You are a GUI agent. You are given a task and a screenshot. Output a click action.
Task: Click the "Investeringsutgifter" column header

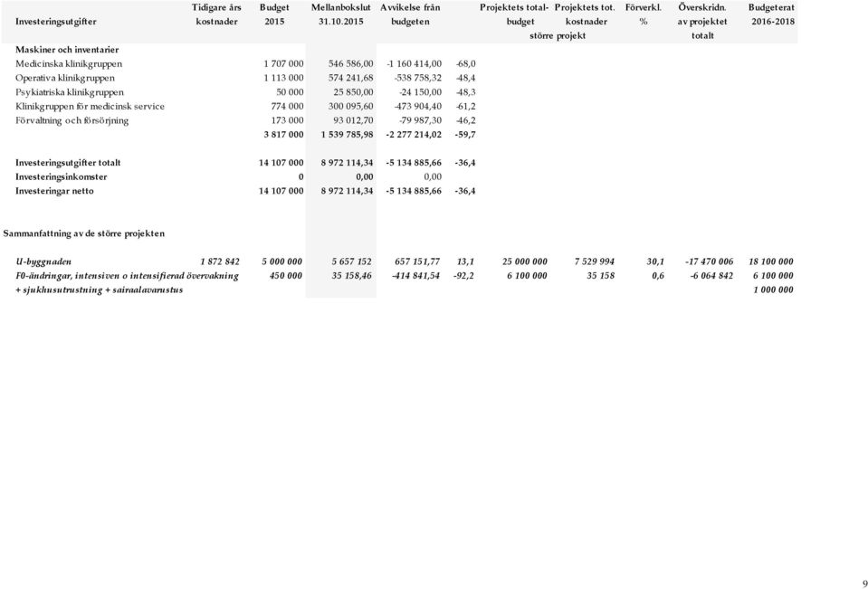coord(56,22)
